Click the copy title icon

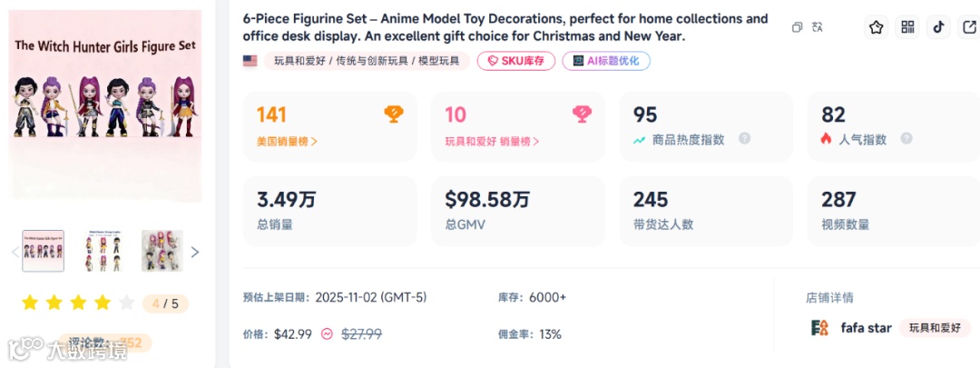pos(797,27)
